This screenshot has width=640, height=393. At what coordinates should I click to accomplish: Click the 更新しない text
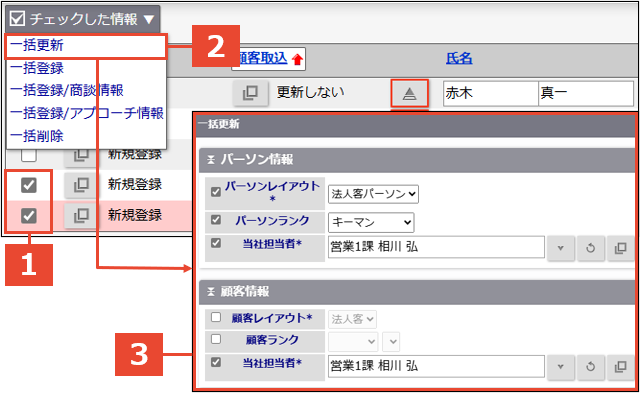pyautogui.click(x=311, y=92)
